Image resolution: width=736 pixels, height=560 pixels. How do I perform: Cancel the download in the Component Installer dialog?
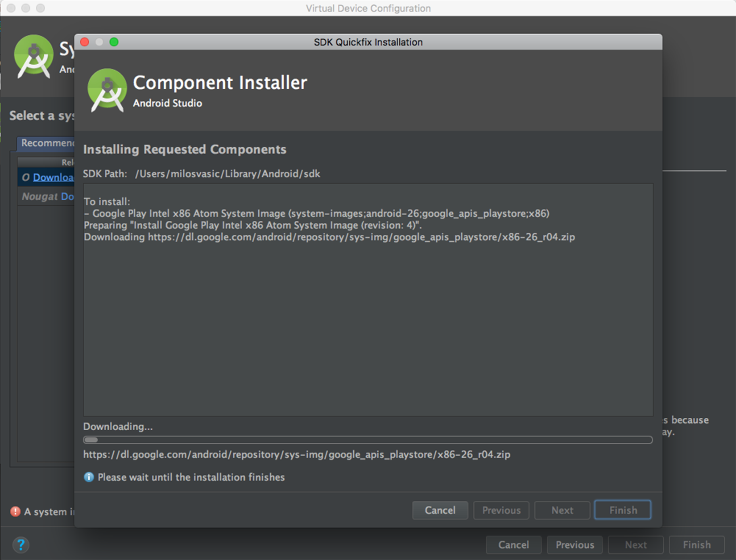pyautogui.click(x=440, y=510)
